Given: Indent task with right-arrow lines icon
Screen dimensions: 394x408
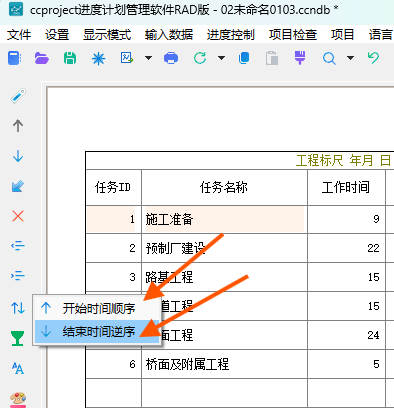Looking at the screenshot, I should (18, 276).
